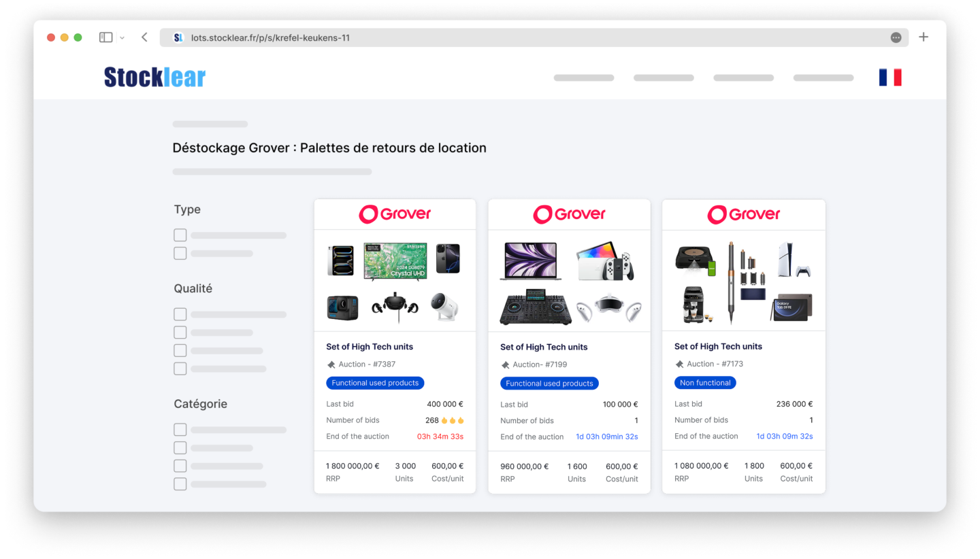
Task: Open the DJ controller image in second card
Action: coord(534,307)
